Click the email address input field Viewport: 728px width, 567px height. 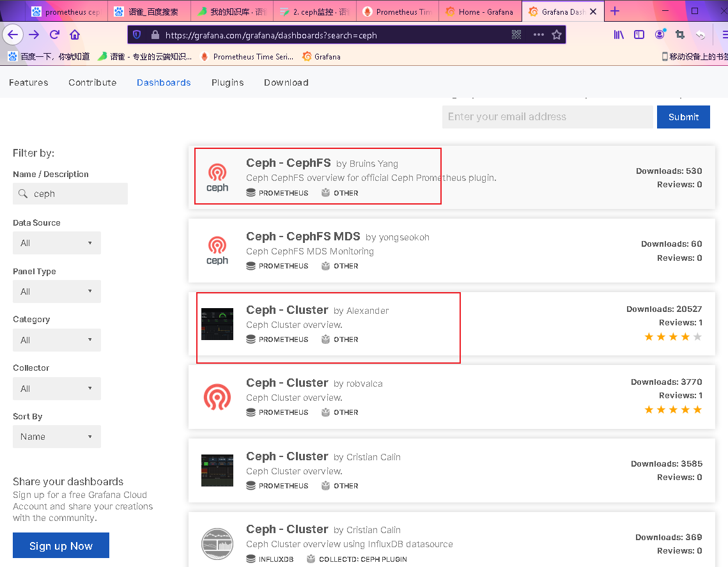click(547, 117)
